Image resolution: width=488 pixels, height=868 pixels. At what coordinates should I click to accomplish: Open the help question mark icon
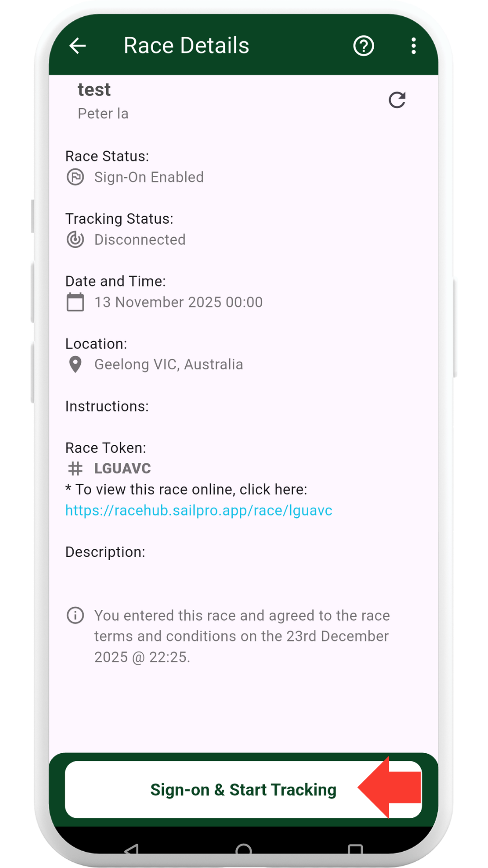click(363, 46)
